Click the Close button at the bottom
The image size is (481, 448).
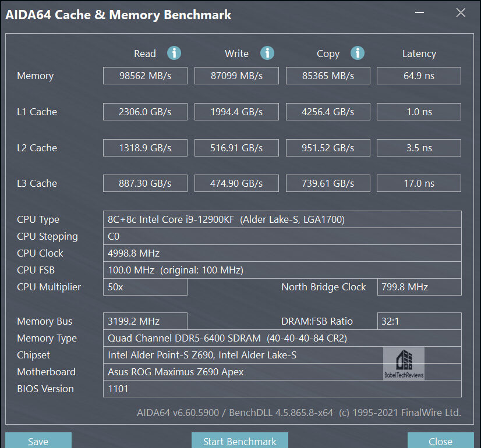pos(440,440)
